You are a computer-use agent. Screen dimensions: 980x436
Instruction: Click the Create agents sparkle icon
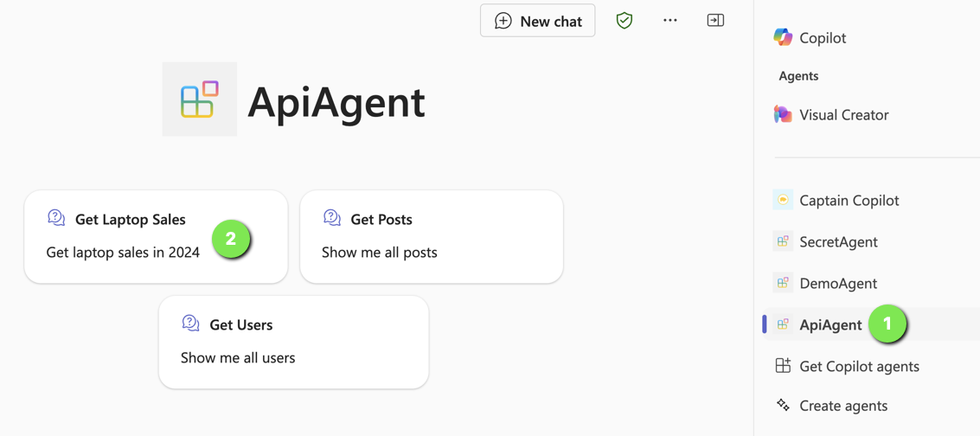pos(783,405)
